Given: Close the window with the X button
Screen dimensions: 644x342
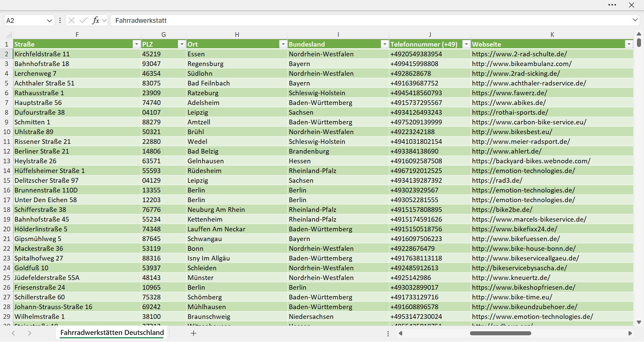Looking at the screenshot, I should pyautogui.click(x=632, y=5).
